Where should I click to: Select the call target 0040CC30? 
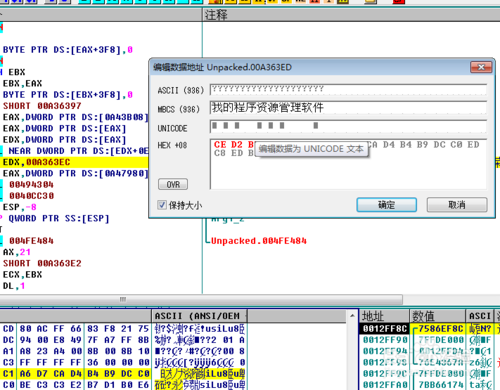[31, 196]
